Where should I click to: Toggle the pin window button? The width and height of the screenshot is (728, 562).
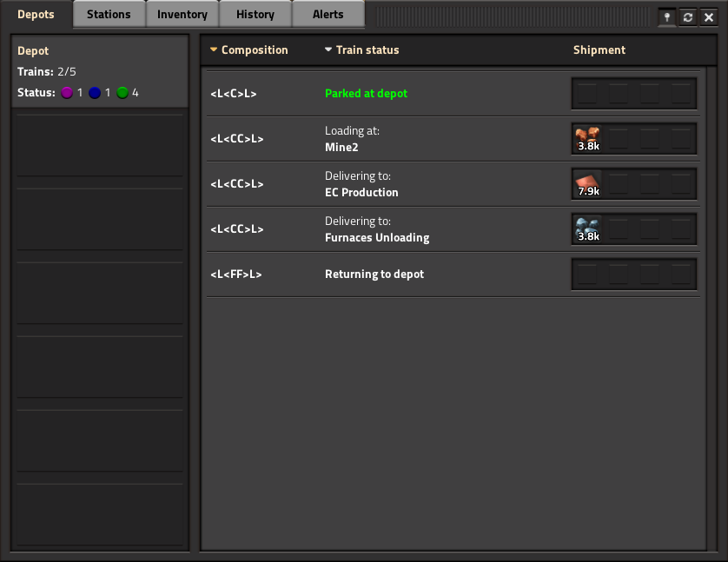tap(667, 17)
